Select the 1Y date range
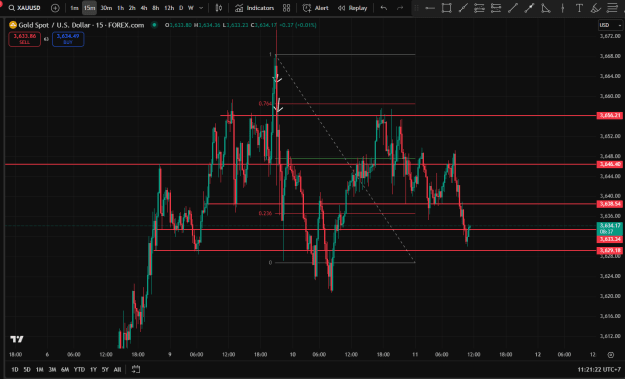 (93, 369)
